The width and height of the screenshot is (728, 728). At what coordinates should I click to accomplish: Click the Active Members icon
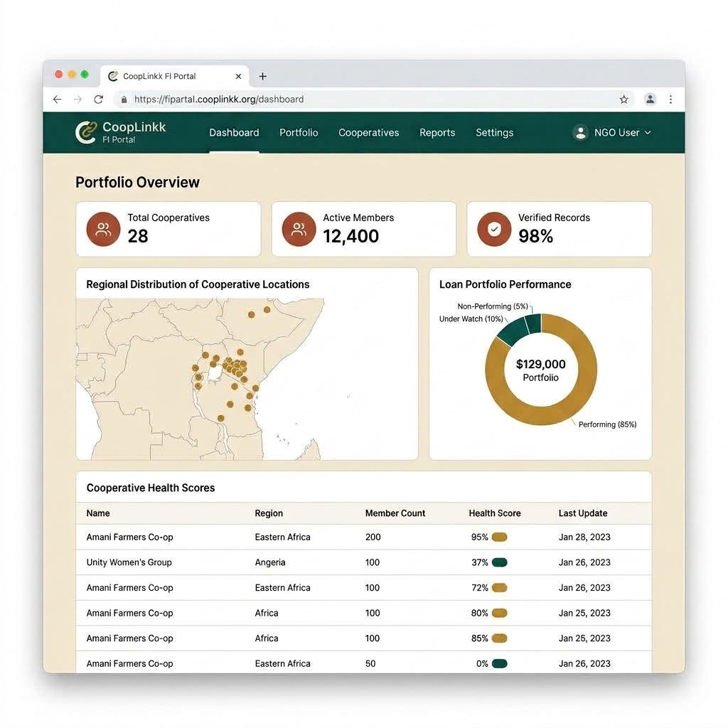[299, 229]
